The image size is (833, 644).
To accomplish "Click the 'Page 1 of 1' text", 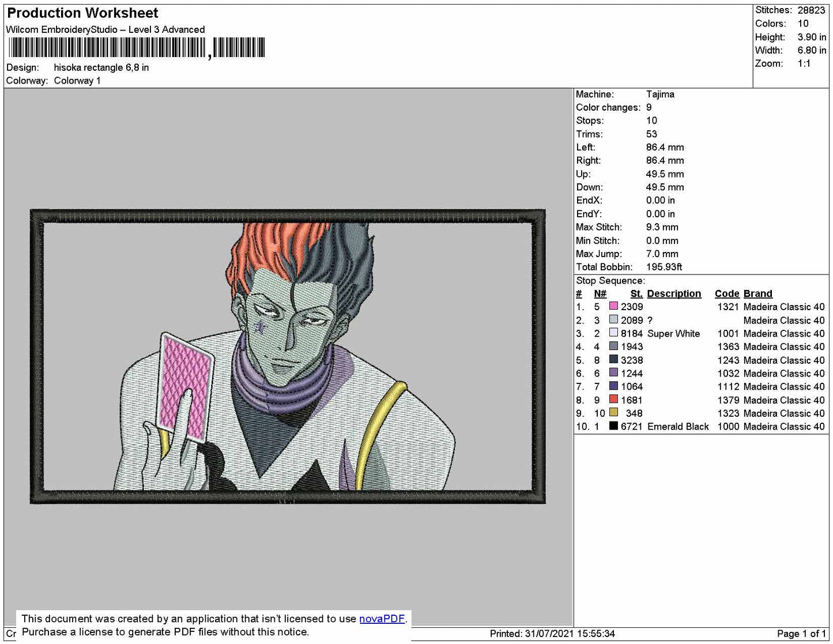I will [x=801, y=634].
